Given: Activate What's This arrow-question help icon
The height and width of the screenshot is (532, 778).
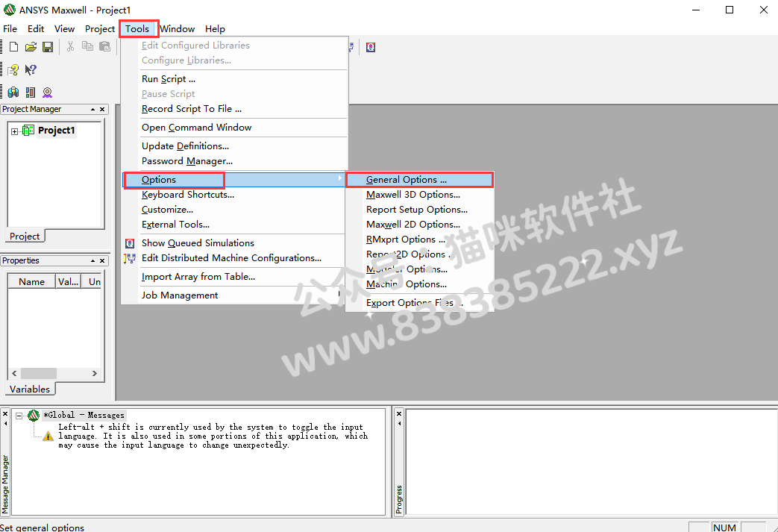Looking at the screenshot, I should click(31, 69).
